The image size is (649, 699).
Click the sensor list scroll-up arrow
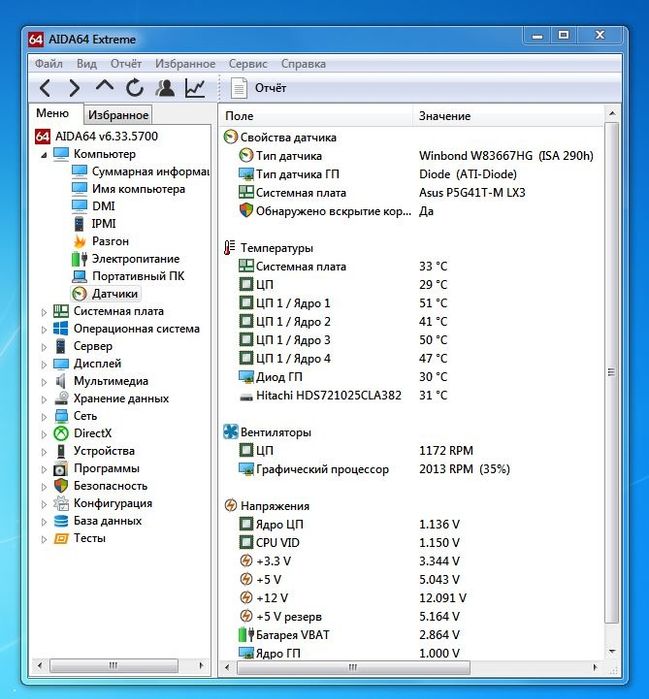612,114
